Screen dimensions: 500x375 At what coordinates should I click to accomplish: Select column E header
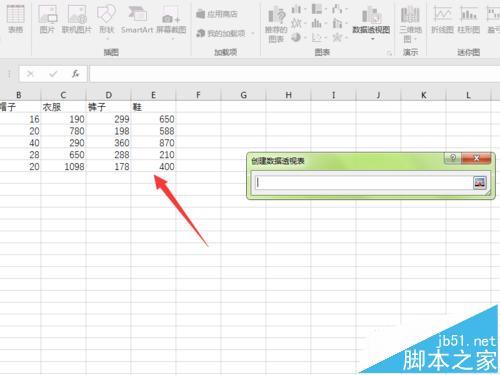tap(153, 95)
